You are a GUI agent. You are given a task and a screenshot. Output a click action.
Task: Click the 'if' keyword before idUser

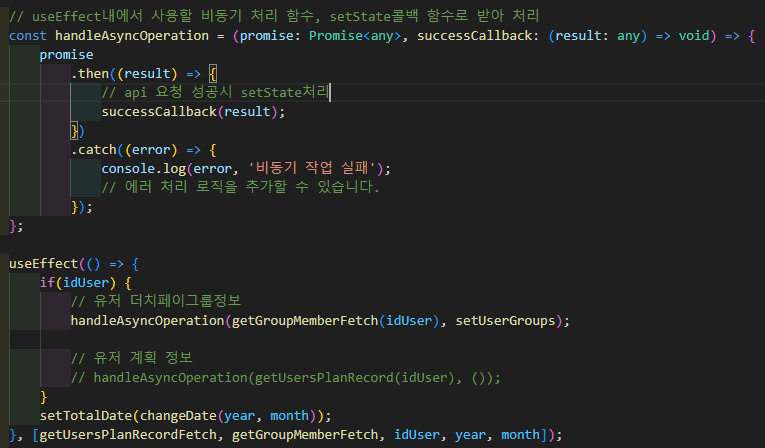(47, 283)
